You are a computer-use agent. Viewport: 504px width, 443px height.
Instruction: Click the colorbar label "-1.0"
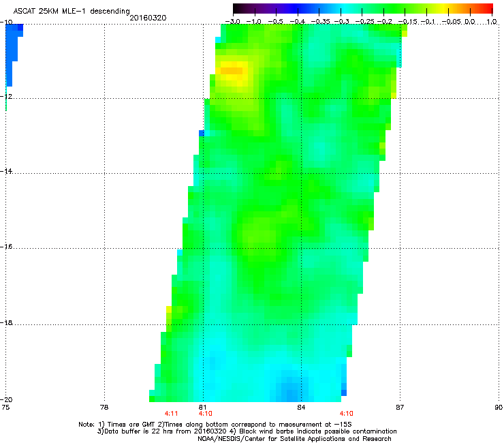254,22
